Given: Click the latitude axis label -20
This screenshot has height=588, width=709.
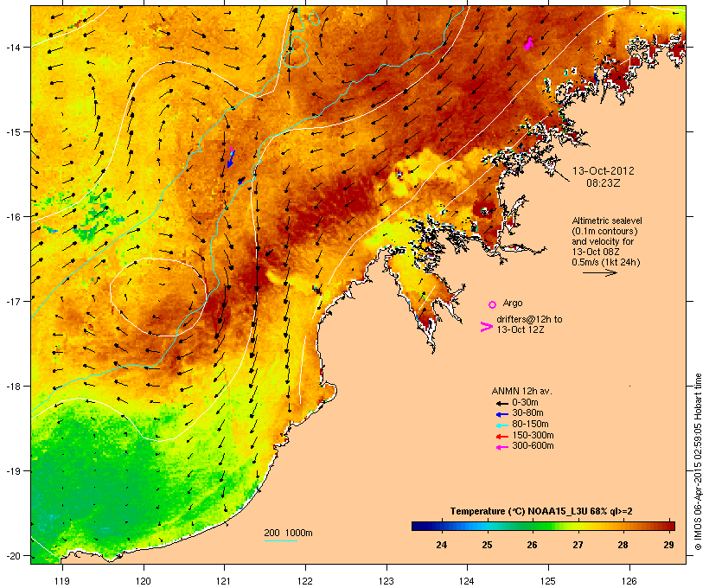Looking at the screenshot, I should pos(12,555).
